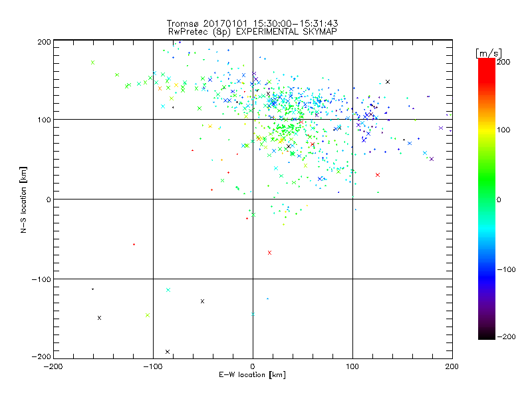Pick the black bottom end of the color bar
This screenshot has height=399, width=532.
487,336
